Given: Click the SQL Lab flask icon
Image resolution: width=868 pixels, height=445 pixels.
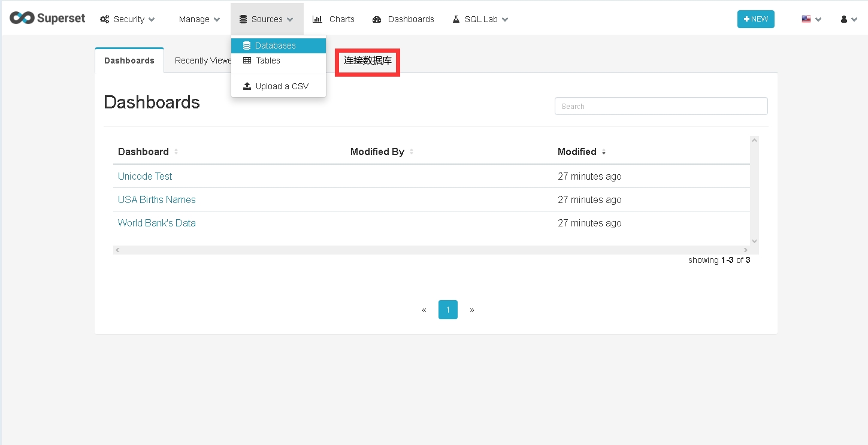Looking at the screenshot, I should (x=456, y=19).
